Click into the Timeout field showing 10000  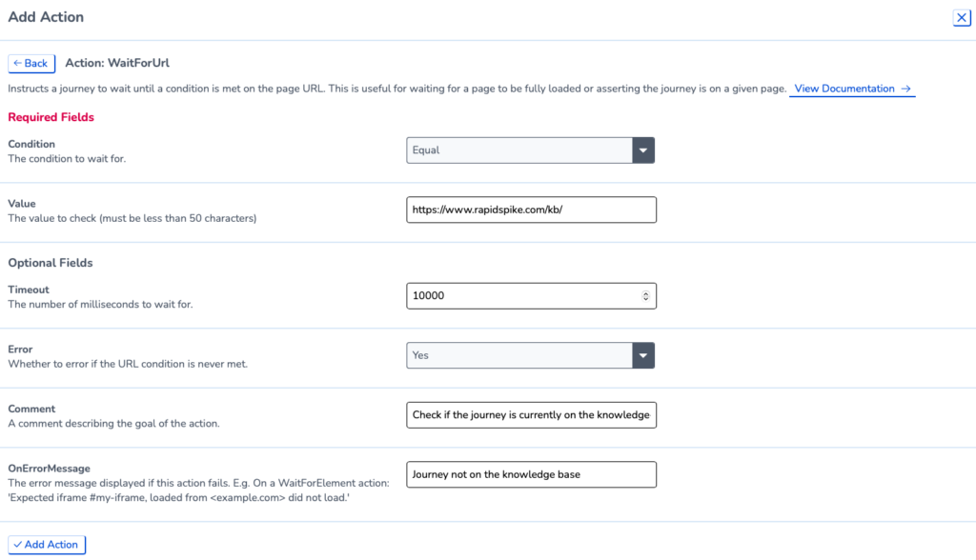[531, 295]
